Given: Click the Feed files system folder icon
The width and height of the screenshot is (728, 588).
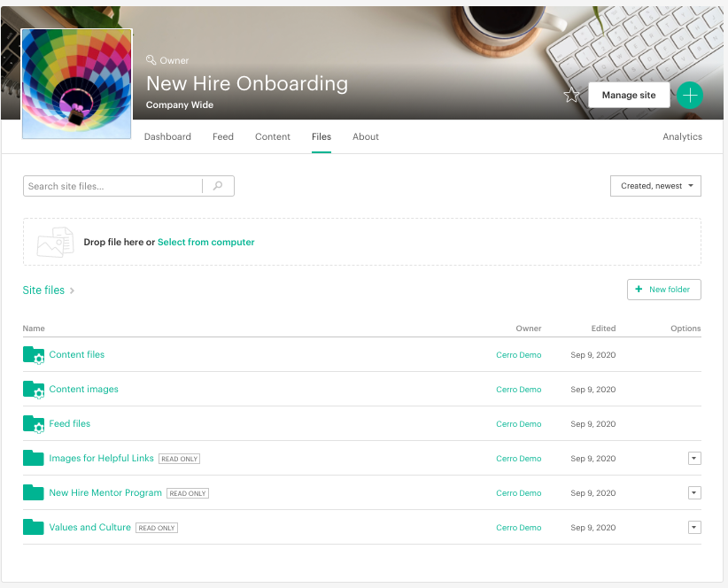Looking at the screenshot, I should 33,423.
